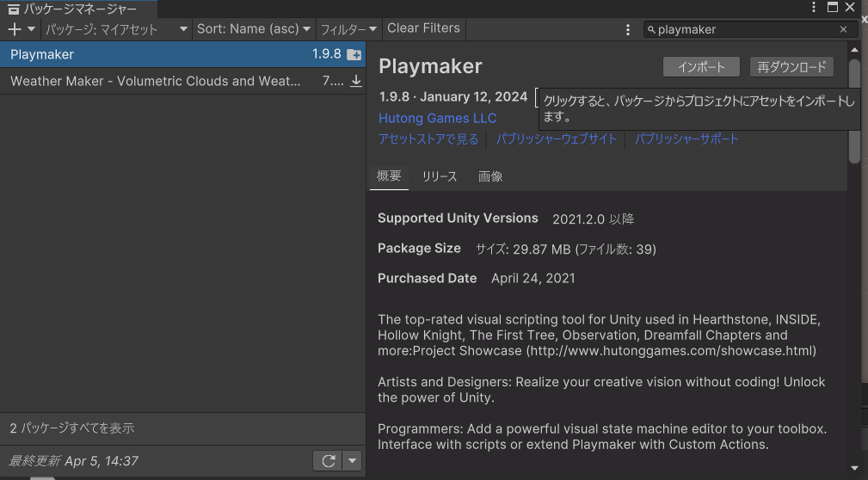The width and height of the screenshot is (868, 480).
Task: Switch to the 概要 tab
Action: pos(389,176)
